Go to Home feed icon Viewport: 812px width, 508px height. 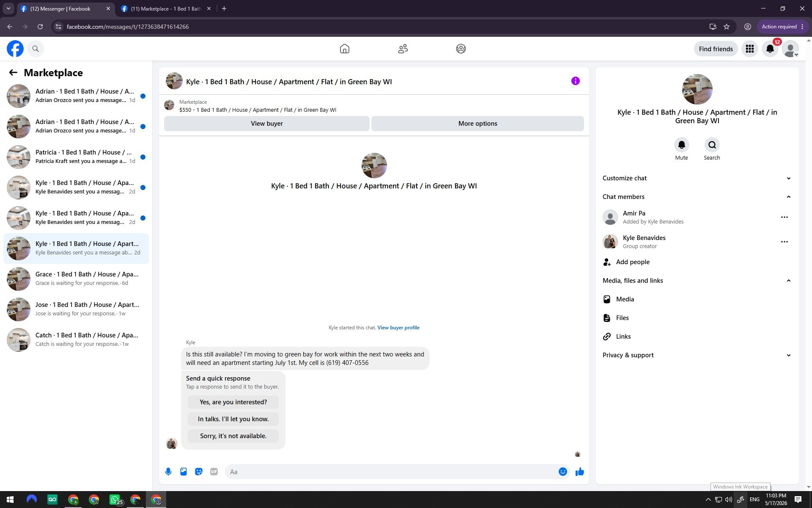(345, 49)
